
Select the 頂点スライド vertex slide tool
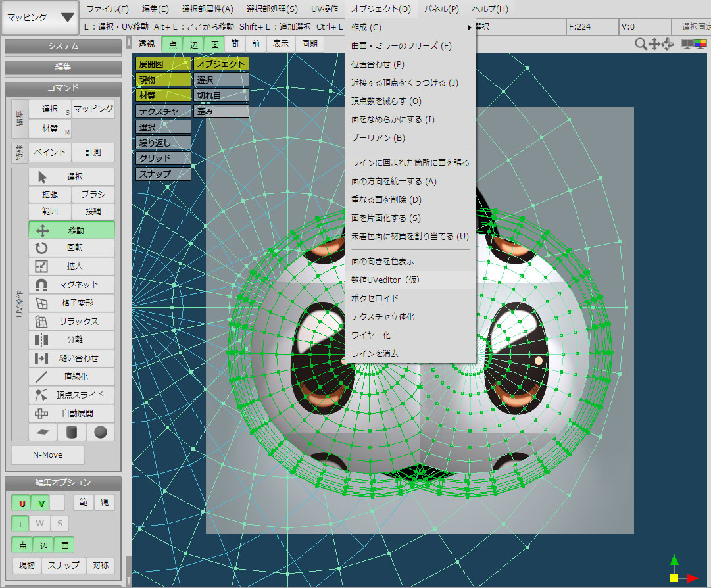point(72,395)
